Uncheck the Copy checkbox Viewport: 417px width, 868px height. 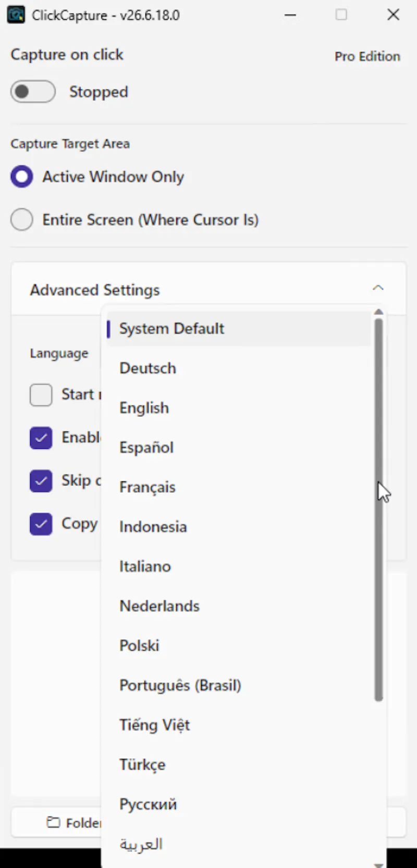click(41, 524)
